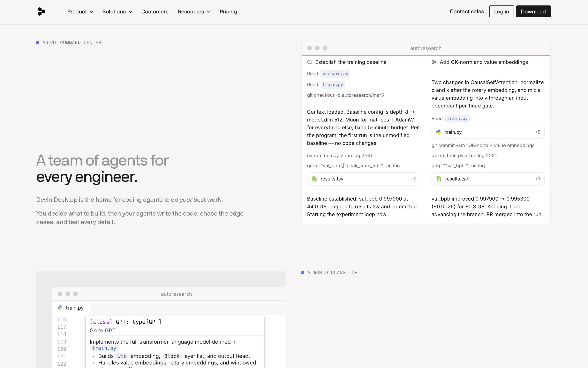Image resolution: width=588 pixels, height=368 pixels.
Task: Click the grep "^val_bpb:" run.log command
Action: [458, 166]
